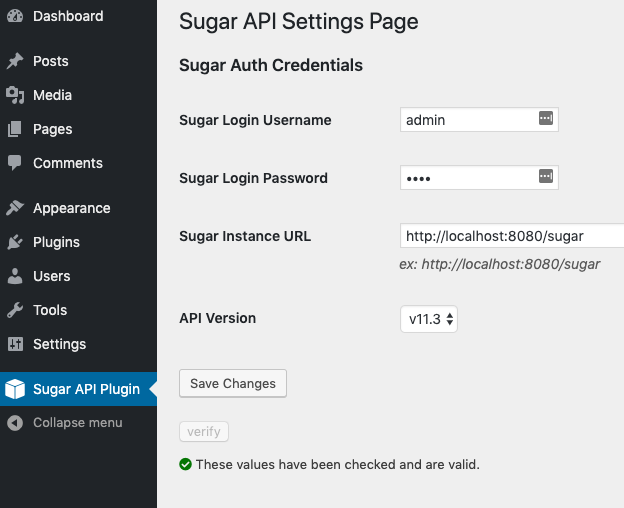The height and width of the screenshot is (508, 624).
Task: Focus the Sugar Login Username field
Action: coord(479,119)
